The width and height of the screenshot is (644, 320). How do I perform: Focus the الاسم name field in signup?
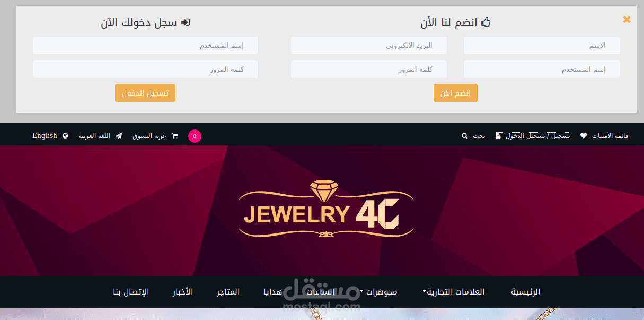(542, 46)
